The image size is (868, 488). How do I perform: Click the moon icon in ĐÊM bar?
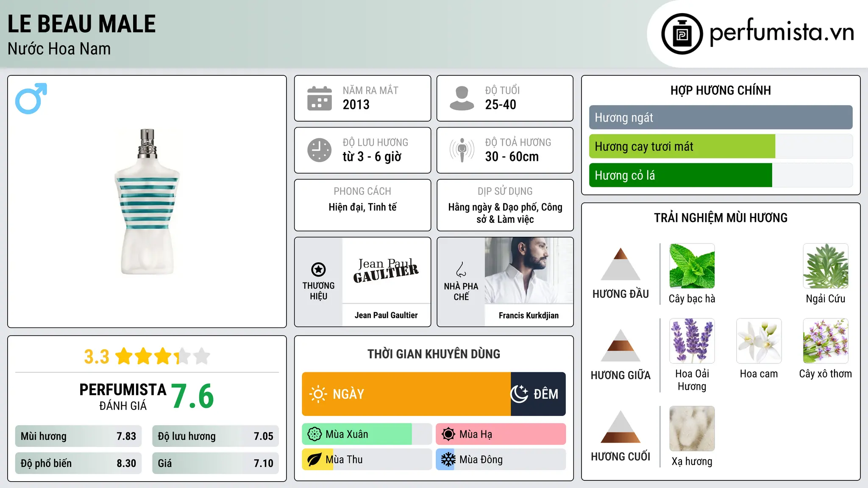click(x=519, y=394)
